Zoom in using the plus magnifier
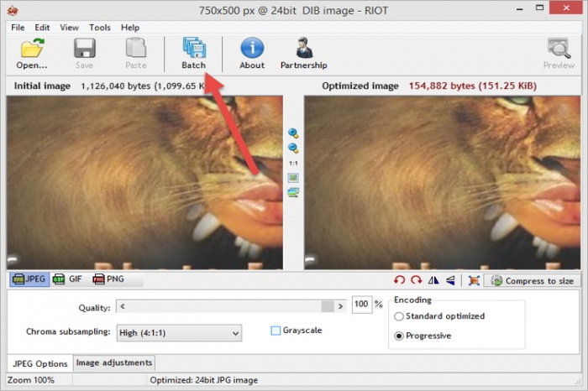Viewport: 588px width, 391px height. [293, 133]
